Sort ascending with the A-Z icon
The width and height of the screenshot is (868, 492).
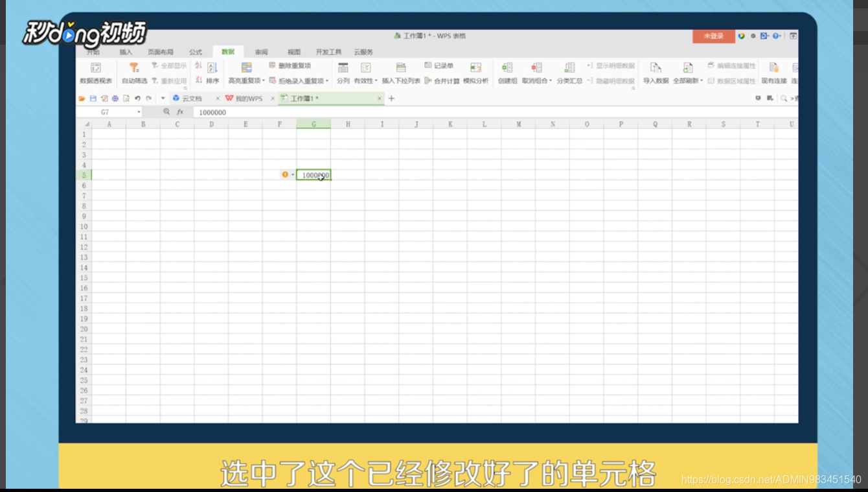(x=198, y=66)
